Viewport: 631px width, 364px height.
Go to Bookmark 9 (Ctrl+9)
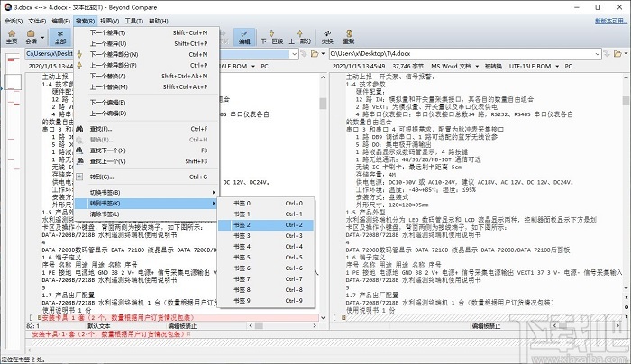[x=266, y=301]
